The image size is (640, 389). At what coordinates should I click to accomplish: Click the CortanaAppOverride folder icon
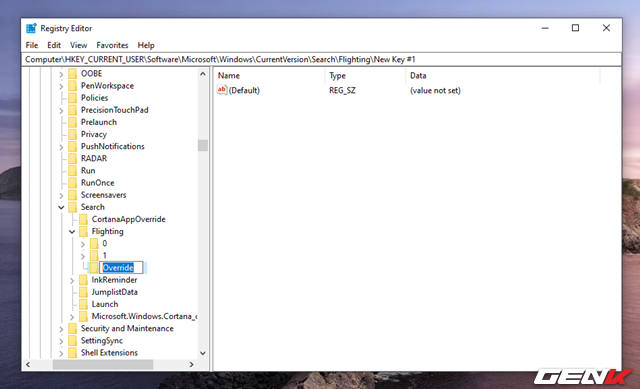[x=83, y=219]
